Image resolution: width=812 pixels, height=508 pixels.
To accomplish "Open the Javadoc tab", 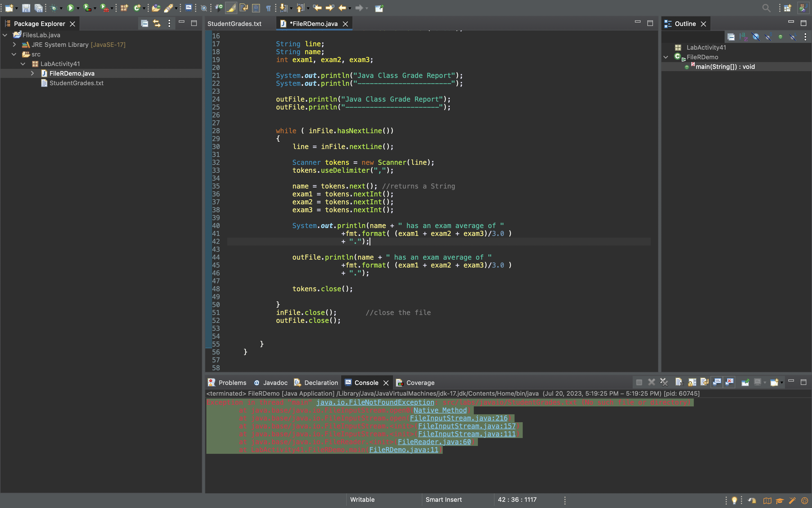I will click(x=271, y=383).
